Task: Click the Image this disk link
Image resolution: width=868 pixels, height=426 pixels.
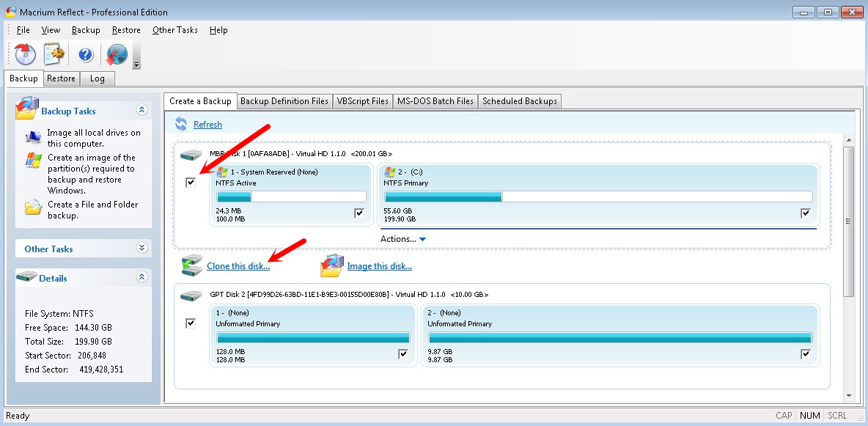Action: 379,266
